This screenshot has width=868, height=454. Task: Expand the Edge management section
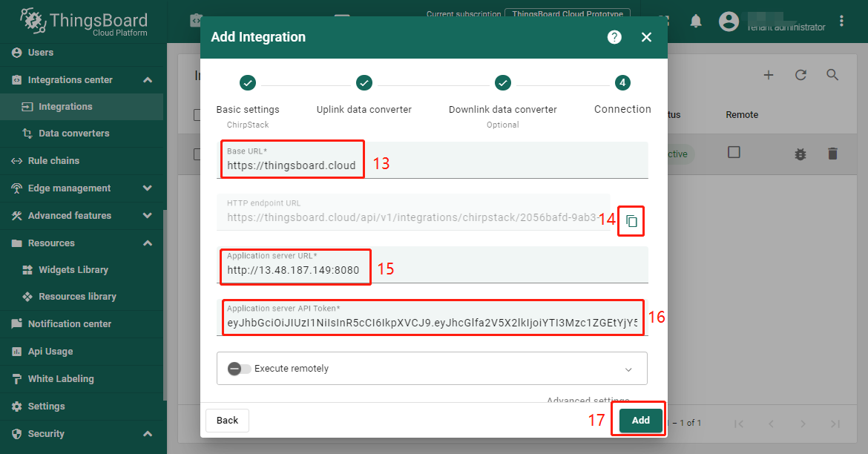point(147,188)
